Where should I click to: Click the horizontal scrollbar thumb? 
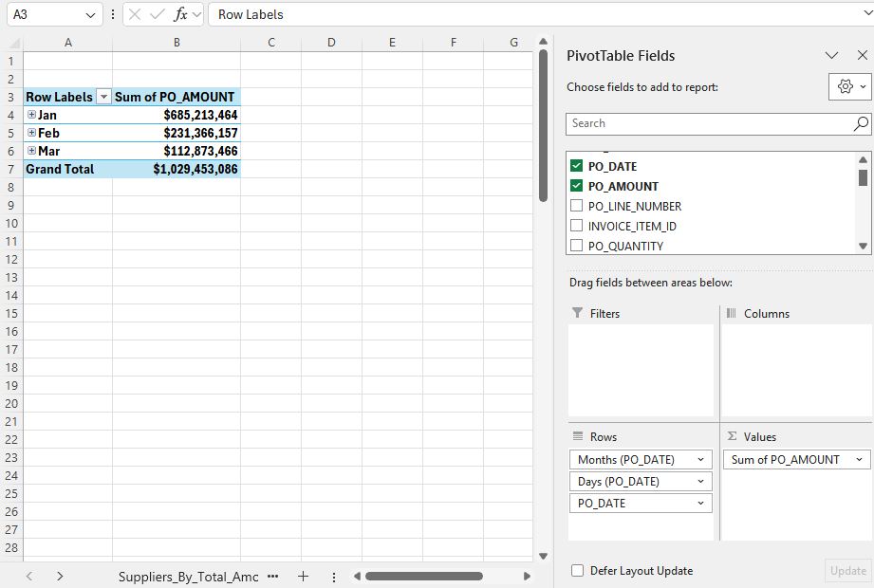click(x=423, y=576)
